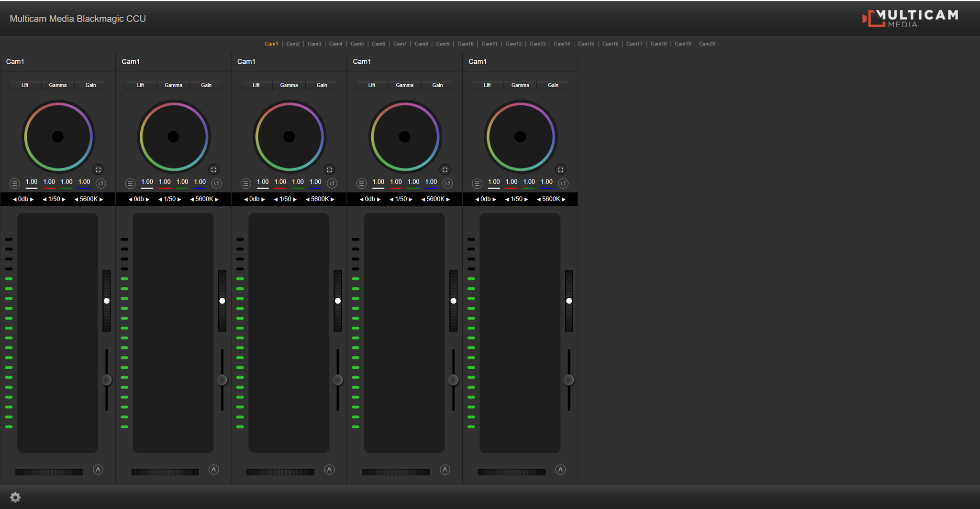Switch to the Cam20 tab

tap(707, 44)
